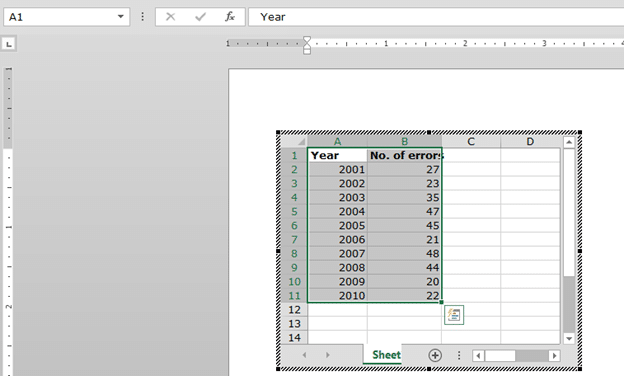Click the indent marker on the ruler
The image size is (624, 376).
307,45
